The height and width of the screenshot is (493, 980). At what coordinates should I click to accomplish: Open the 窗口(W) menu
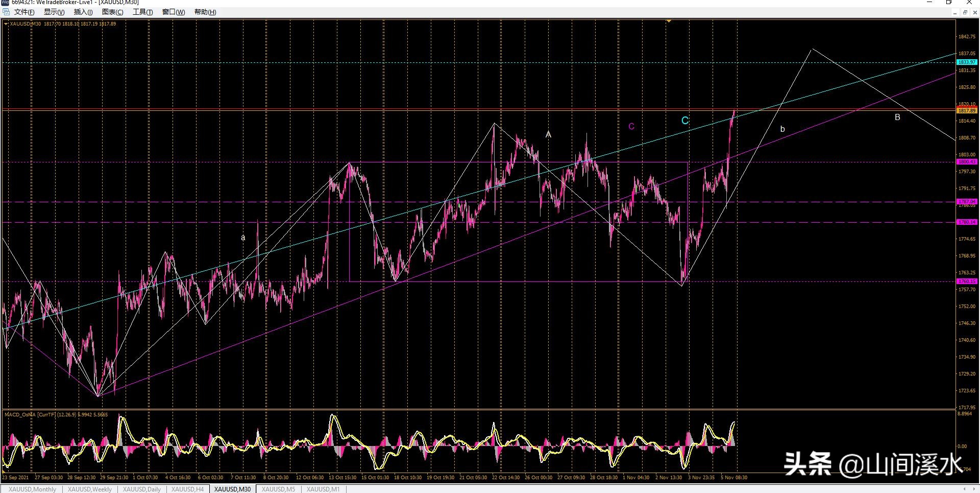[174, 12]
